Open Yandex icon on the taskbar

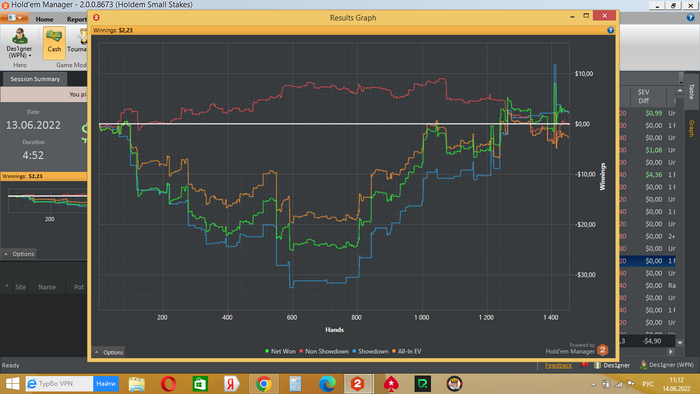(x=232, y=384)
